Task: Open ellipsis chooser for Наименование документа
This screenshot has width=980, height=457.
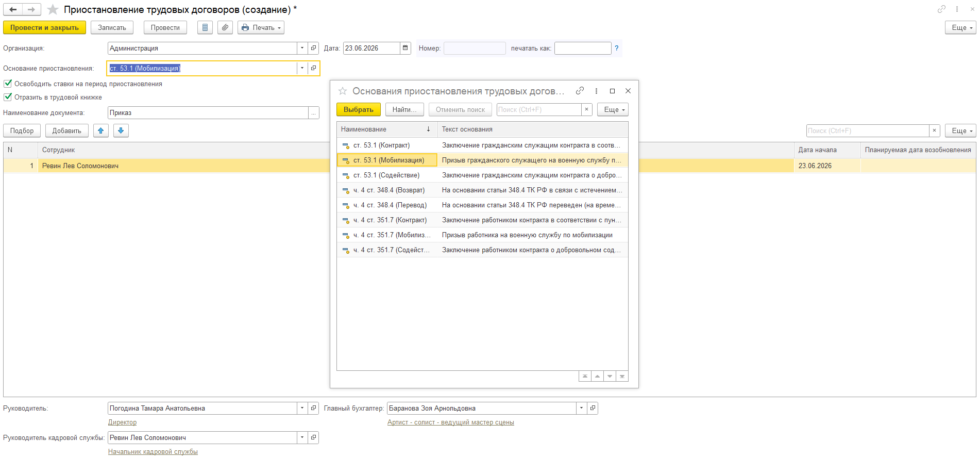Action: click(313, 112)
